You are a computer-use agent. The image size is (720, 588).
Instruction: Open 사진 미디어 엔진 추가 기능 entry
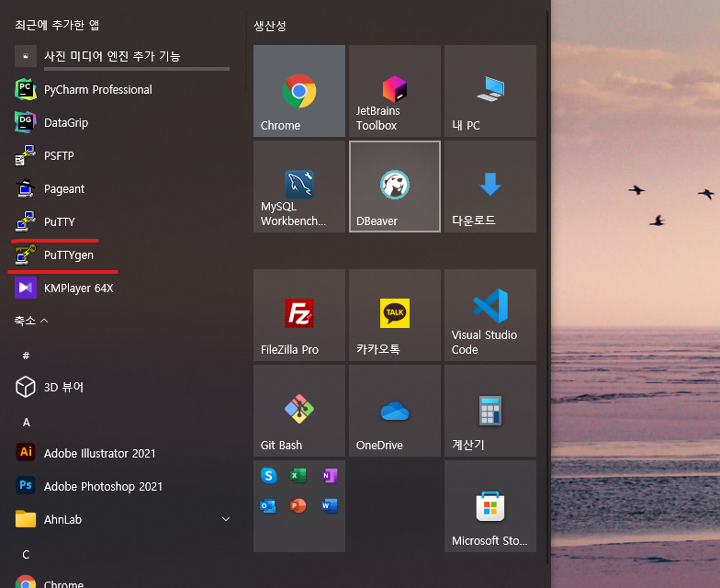click(x=122, y=57)
